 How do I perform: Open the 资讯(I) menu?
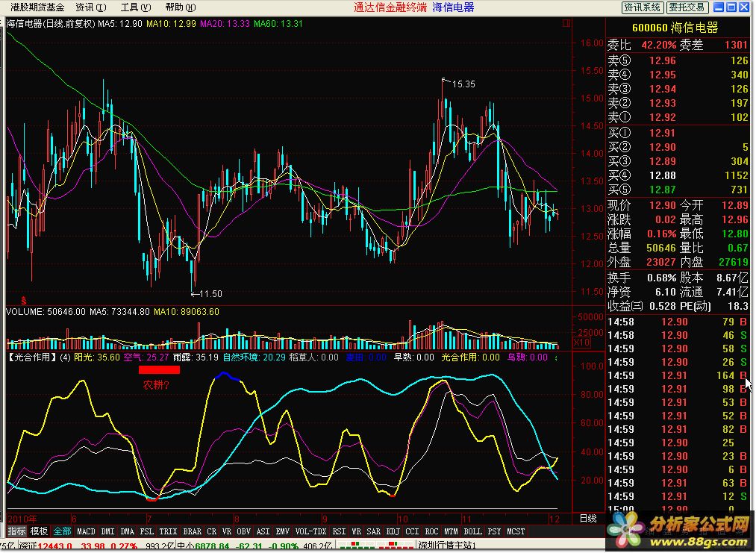[90, 7]
